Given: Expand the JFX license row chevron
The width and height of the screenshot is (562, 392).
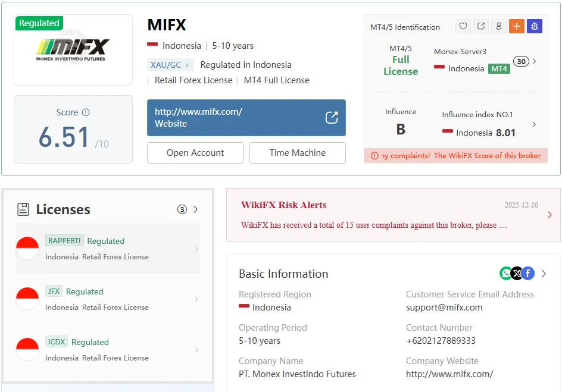Looking at the screenshot, I should 196,299.
